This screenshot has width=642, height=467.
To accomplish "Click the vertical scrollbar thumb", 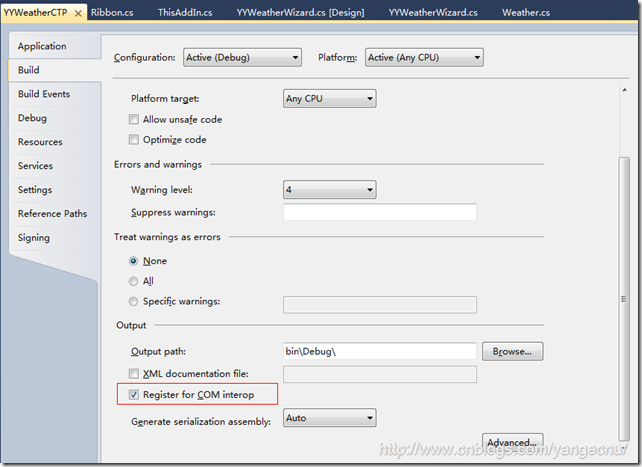I will click(624, 299).
